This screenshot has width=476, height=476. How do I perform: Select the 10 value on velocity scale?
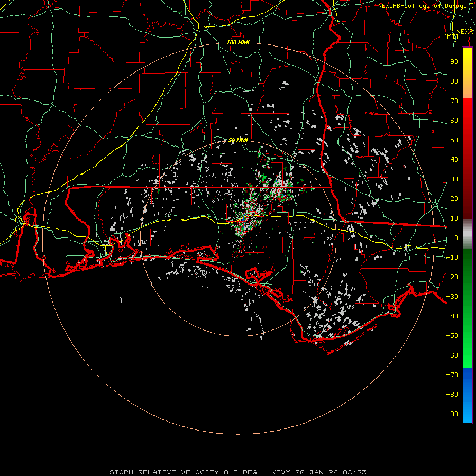point(454,218)
